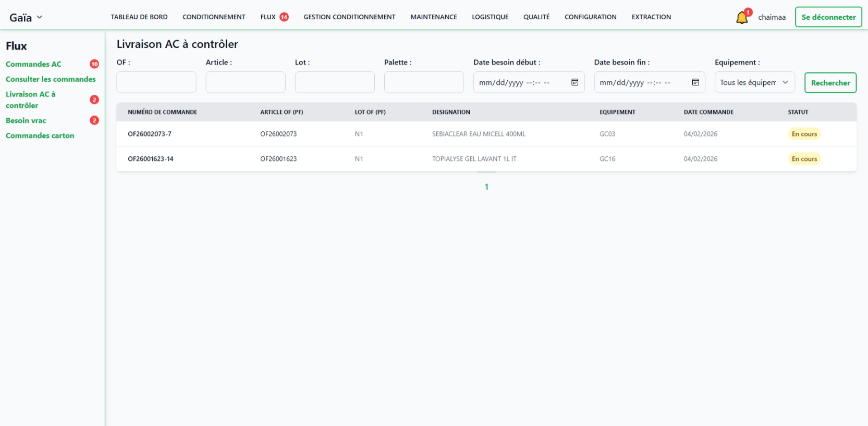Click ARTICLE OF (PF) column header
Image resolution: width=868 pixels, height=426 pixels.
(282, 112)
